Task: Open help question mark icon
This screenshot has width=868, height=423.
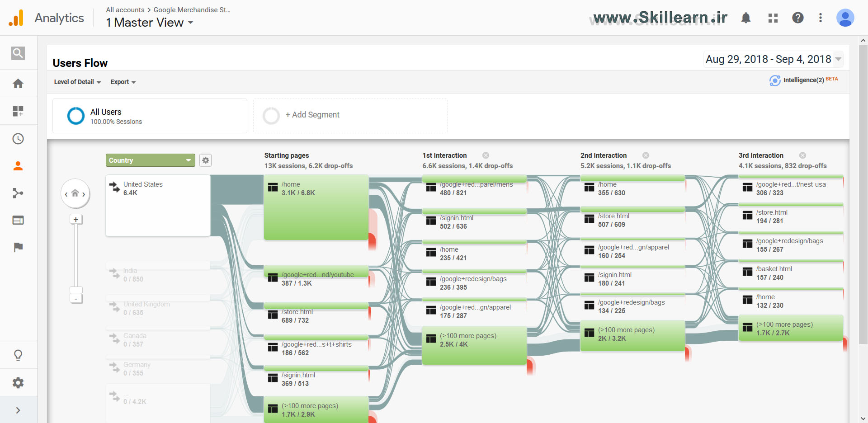Action: (798, 18)
